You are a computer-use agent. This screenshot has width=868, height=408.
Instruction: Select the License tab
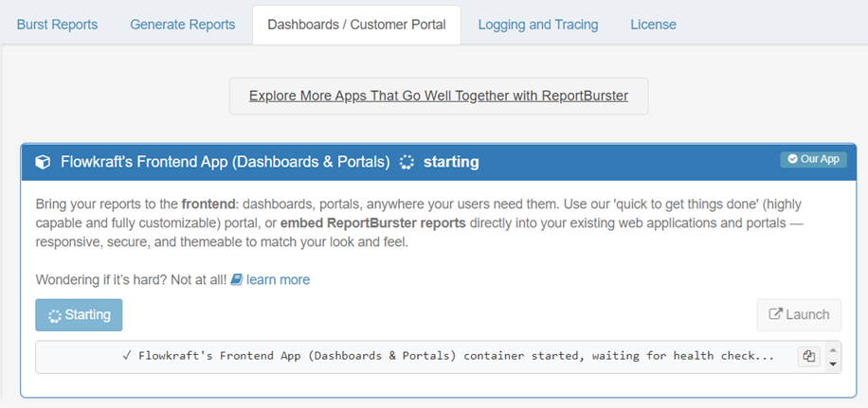(654, 25)
